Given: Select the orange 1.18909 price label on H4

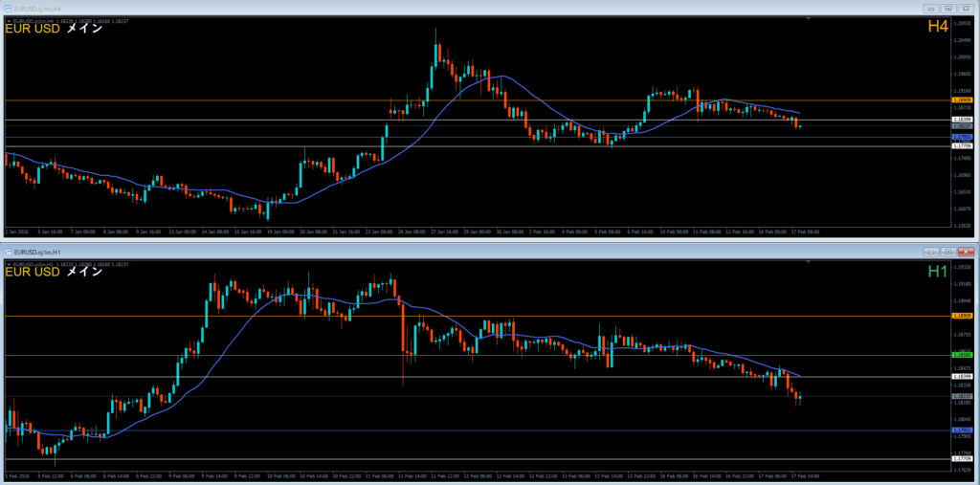Looking at the screenshot, I should click(x=962, y=99).
